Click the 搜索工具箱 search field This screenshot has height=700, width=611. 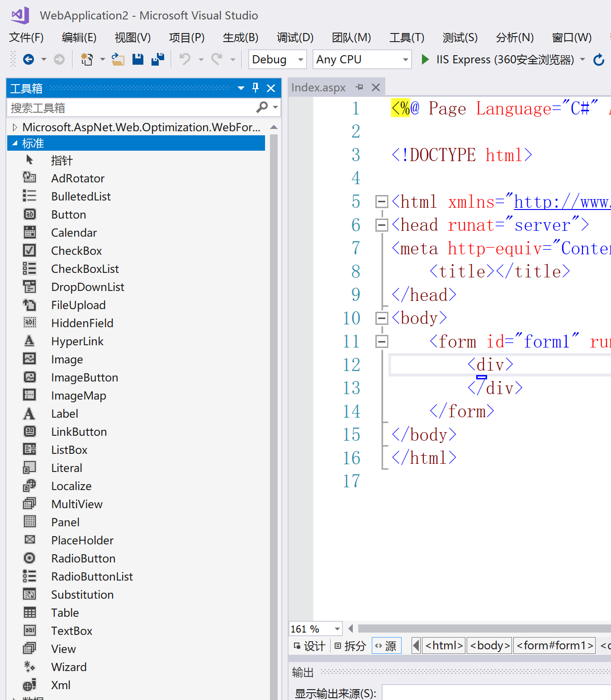tap(131, 108)
